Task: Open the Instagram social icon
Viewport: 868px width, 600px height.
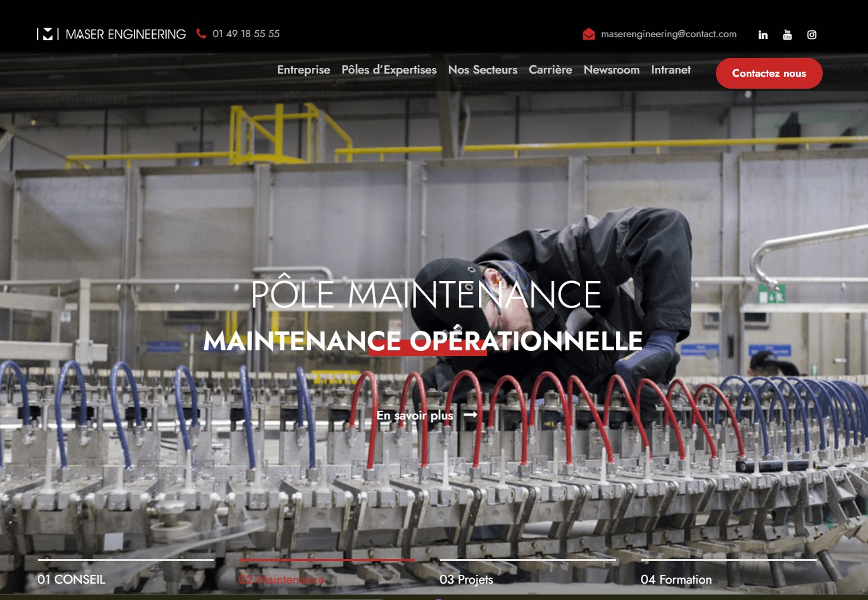Action: [812, 35]
